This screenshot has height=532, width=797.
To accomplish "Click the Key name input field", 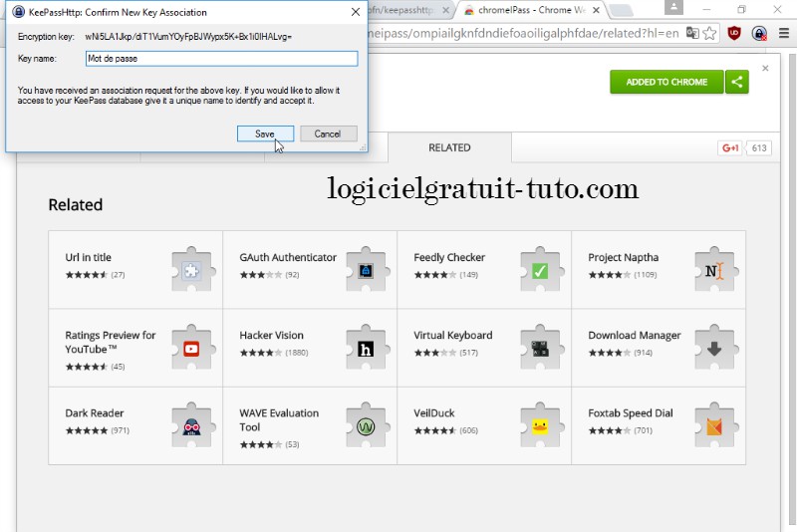I will tap(221, 59).
